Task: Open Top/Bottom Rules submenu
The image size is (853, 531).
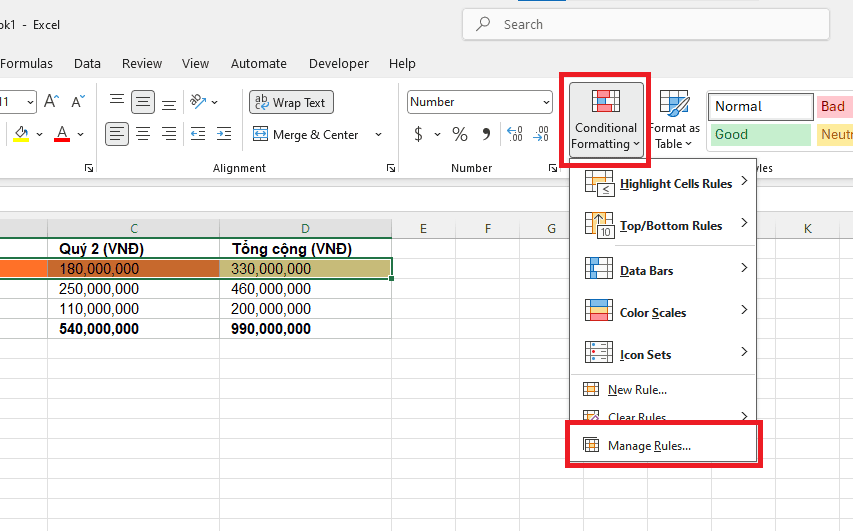Action: pyautogui.click(x=663, y=225)
